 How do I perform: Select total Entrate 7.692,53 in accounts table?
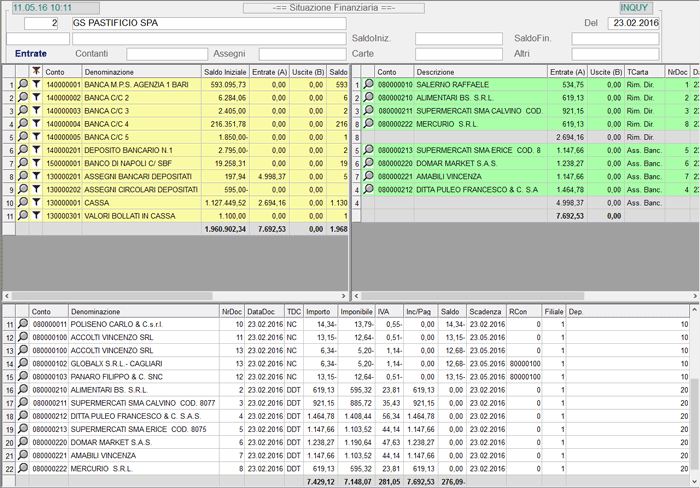268,229
